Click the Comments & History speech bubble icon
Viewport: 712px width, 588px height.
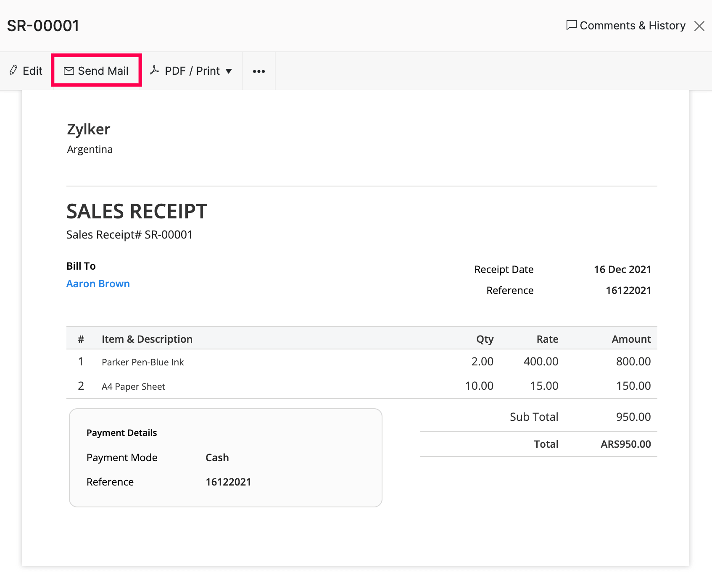coord(571,26)
